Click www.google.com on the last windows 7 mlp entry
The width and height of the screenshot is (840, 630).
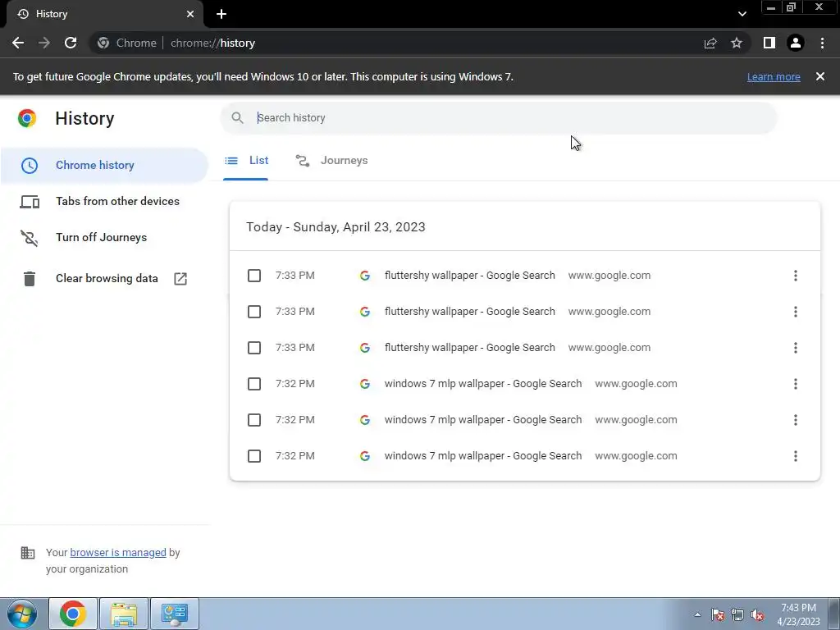pyautogui.click(x=636, y=456)
